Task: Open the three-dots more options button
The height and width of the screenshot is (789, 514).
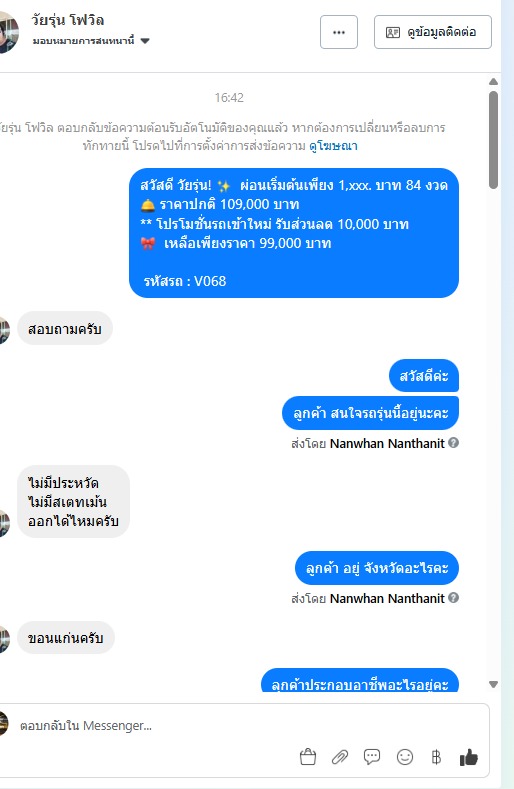Action: click(339, 32)
